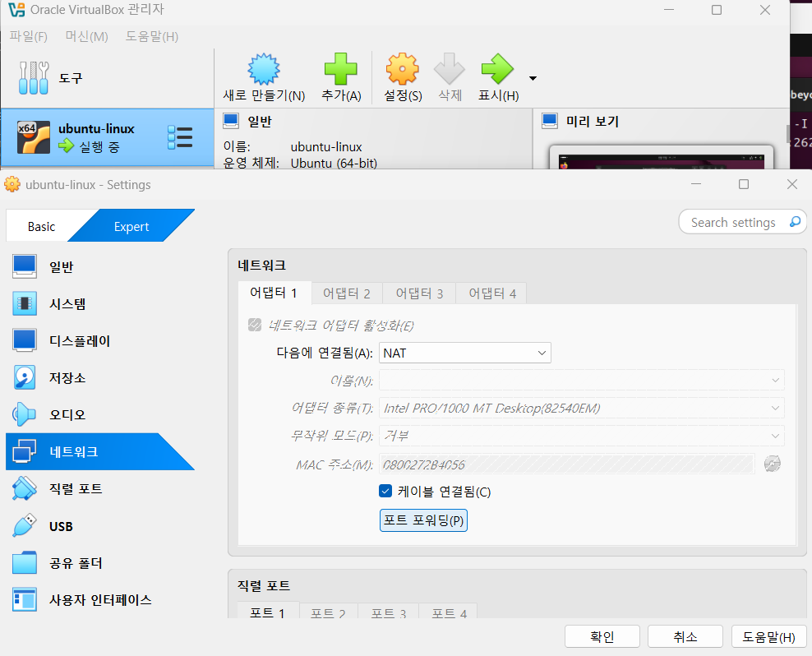Click the ubuntu-linux x64 OS icon
Viewport: 812px width, 656px height.
point(34,137)
